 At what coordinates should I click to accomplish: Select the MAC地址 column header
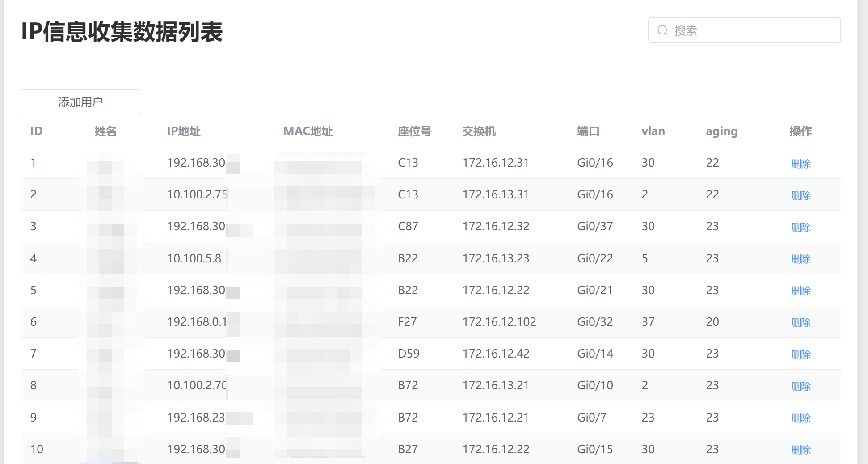click(308, 131)
